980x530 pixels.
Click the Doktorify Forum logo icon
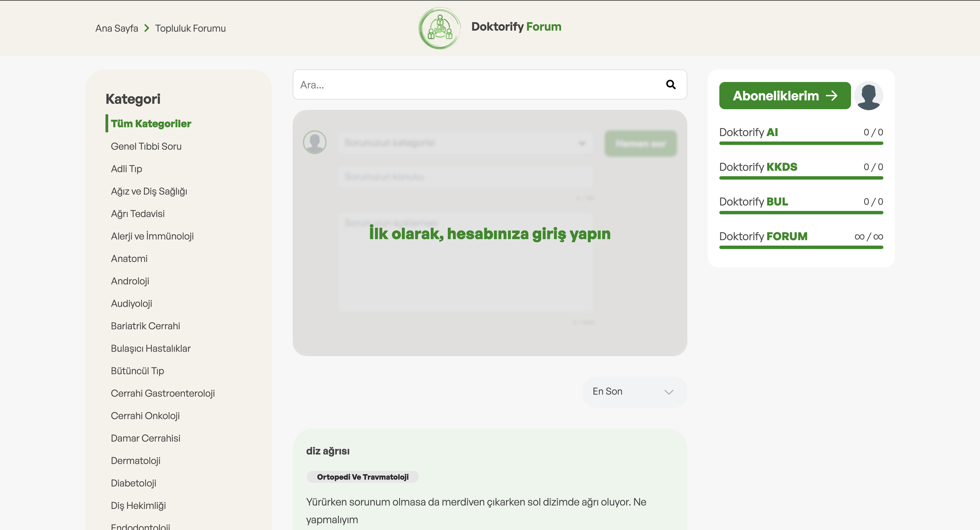(x=439, y=29)
